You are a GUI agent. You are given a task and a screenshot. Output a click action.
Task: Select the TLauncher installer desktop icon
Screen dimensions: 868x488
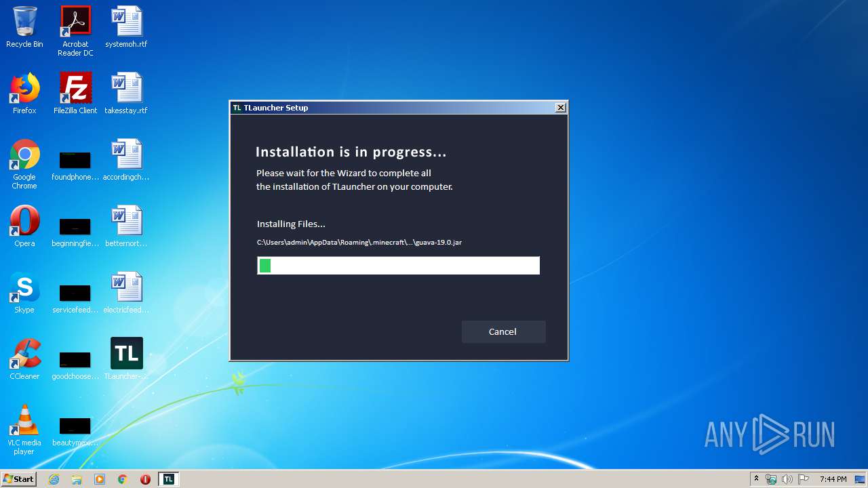(126, 359)
